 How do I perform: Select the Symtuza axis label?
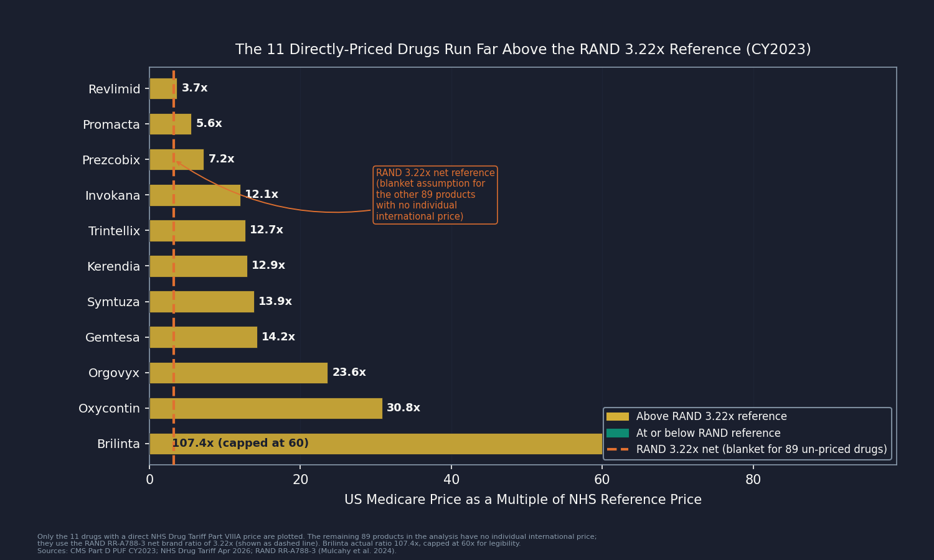pyautogui.click(x=113, y=302)
